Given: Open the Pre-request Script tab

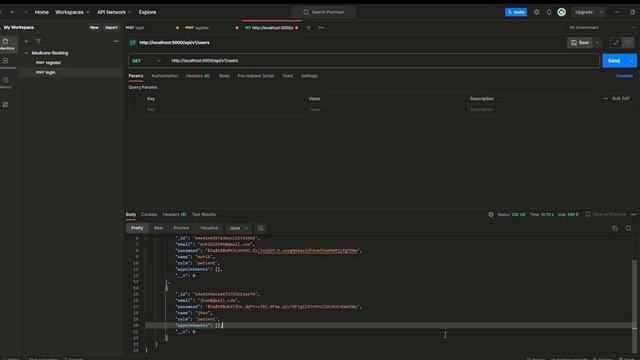Looking at the screenshot, I should click(256, 76).
